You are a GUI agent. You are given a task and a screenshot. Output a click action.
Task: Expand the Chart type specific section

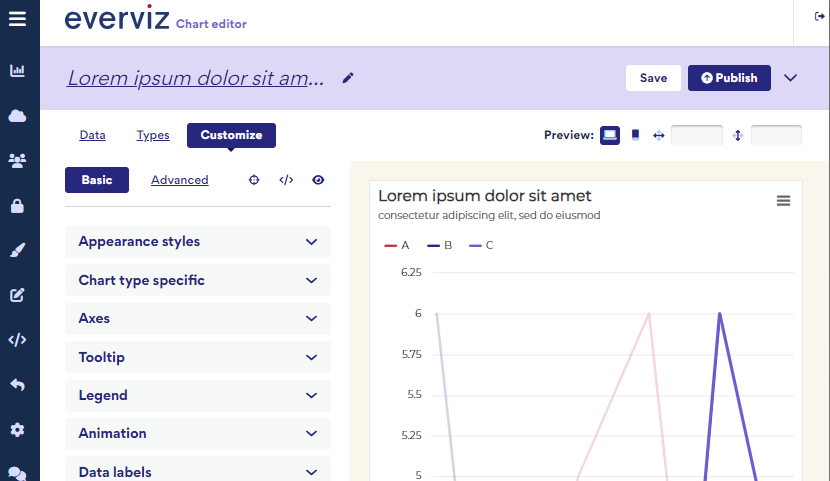pos(198,280)
